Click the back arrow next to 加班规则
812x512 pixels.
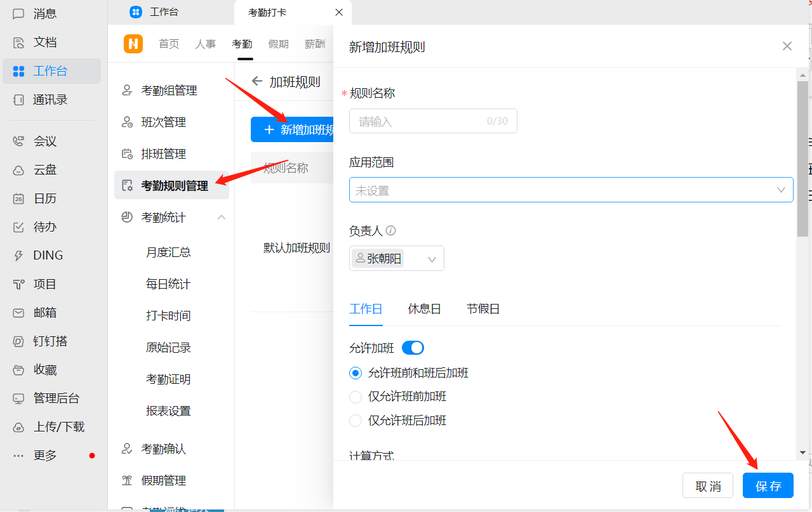pos(256,81)
